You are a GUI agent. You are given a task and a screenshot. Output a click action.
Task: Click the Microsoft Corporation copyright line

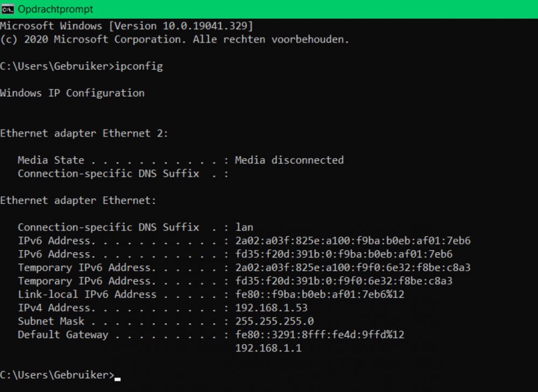pos(175,39)
